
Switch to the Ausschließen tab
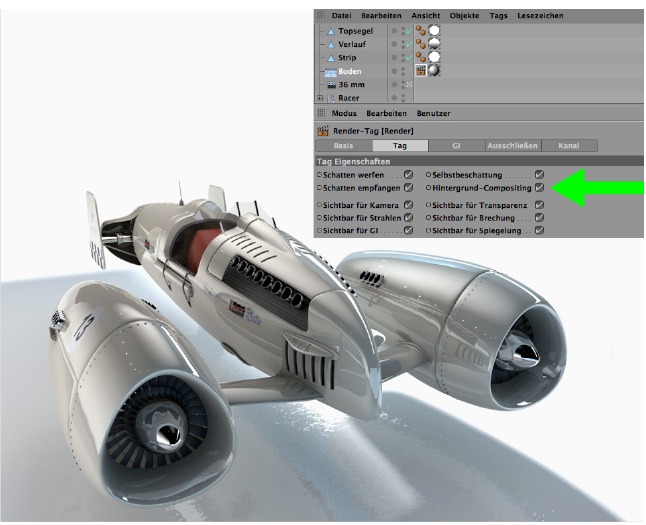[513, 145]
